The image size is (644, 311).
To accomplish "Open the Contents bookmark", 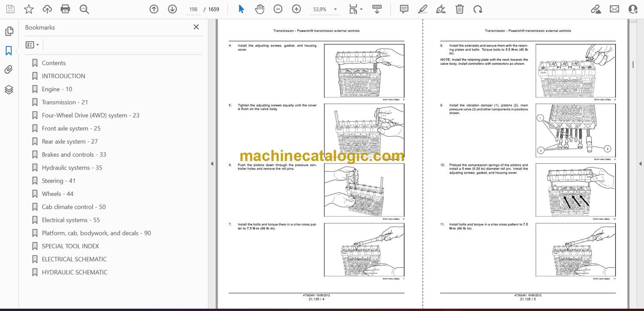I will tap(54, 63).
